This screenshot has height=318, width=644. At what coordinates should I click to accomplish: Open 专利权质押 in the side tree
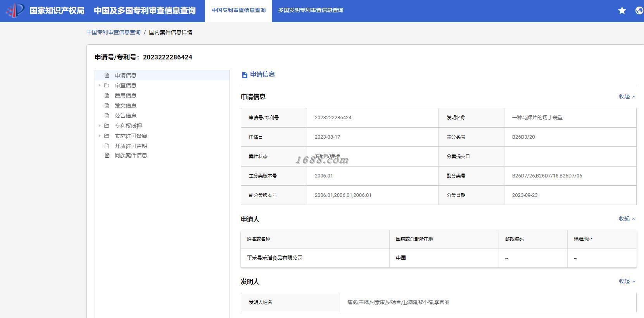click(128, 126)
